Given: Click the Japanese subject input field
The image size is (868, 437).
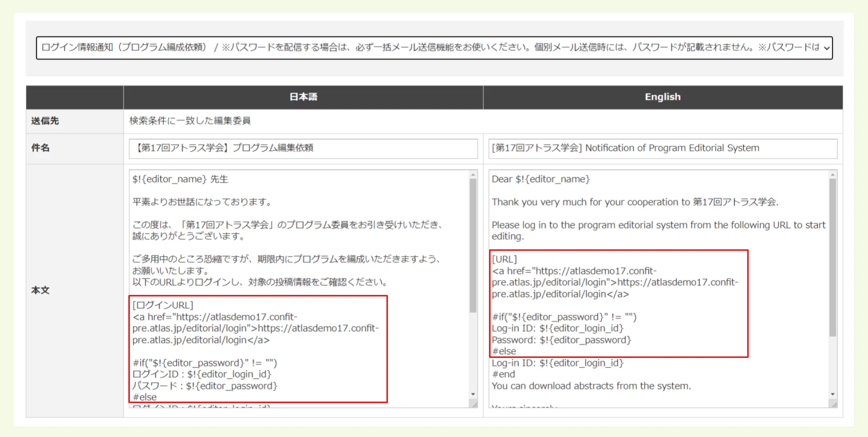Looking at the screenshot, I should click(302, 148).
